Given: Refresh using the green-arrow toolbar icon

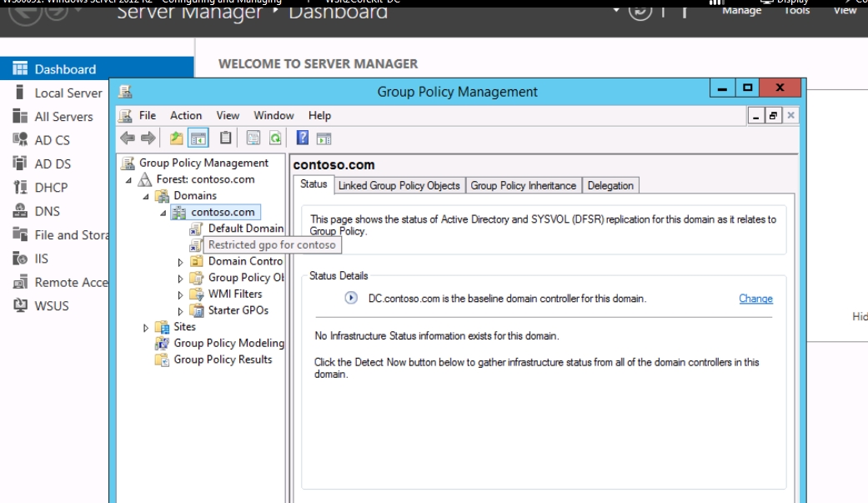Looking at the screenshot, I should tap(275, 138).
